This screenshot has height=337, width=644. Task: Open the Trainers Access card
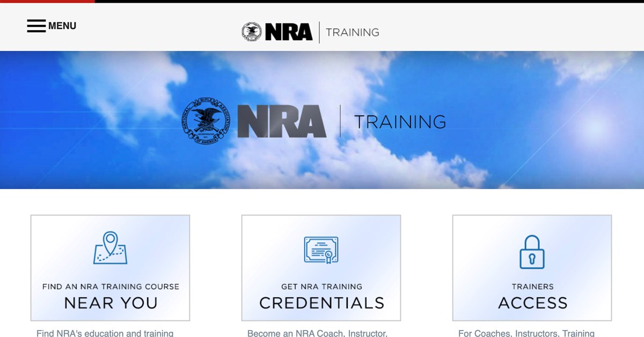[532, 268]
